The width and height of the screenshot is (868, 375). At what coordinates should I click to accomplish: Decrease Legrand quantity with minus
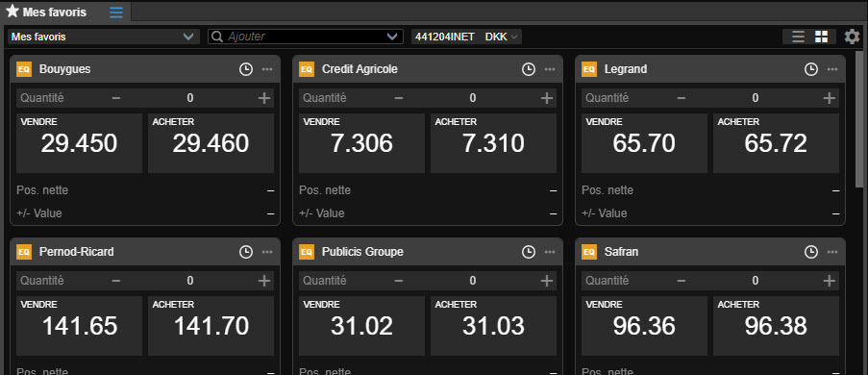tap(682, 98)
